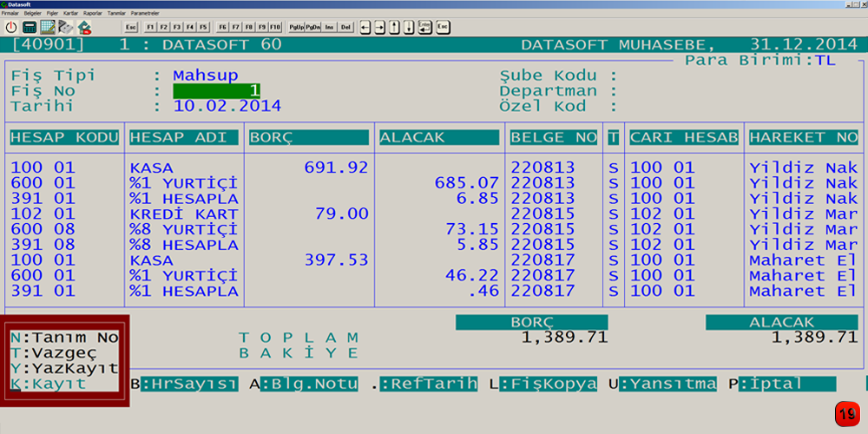Viewport: 868px width, 434px height.
Task: Click the .:RefTarih command
Action: coord(424,384)
